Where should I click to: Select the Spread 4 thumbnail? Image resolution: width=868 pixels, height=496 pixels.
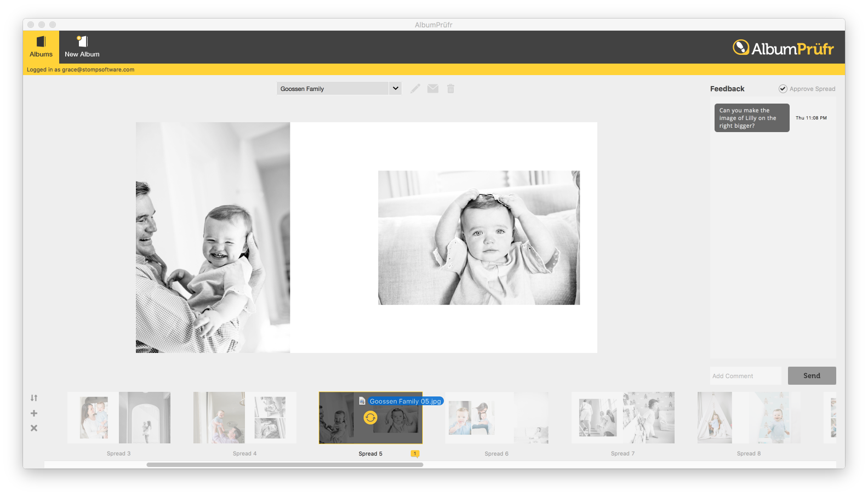pos(245,418)
